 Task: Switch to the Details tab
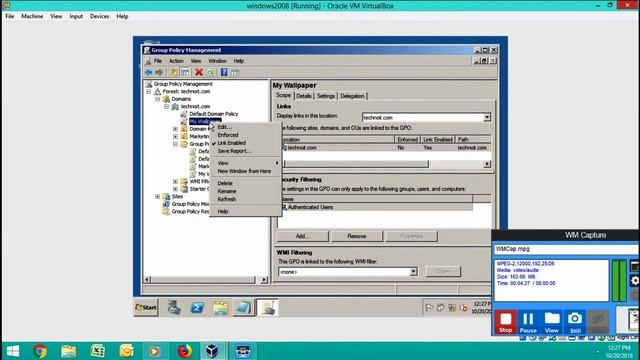tap(304, 96)
